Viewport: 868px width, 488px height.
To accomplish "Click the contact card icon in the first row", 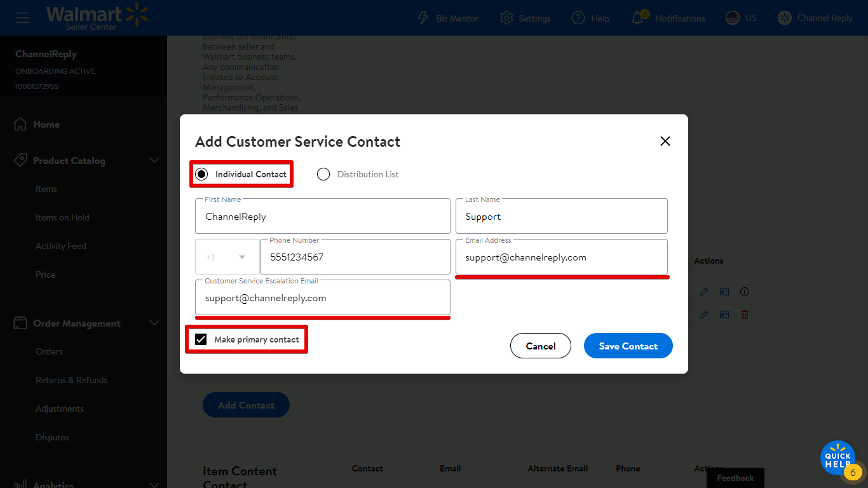I will click(x=724, y=292).
